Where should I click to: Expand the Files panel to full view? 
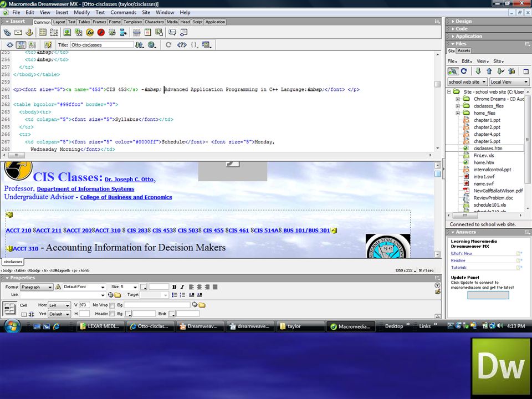click(x=526, y=71)
